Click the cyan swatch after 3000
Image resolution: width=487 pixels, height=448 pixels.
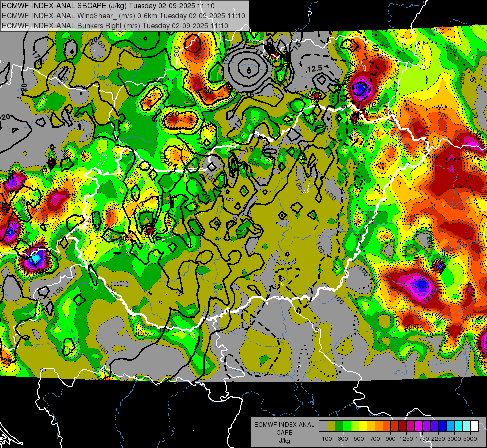[459, 426]
